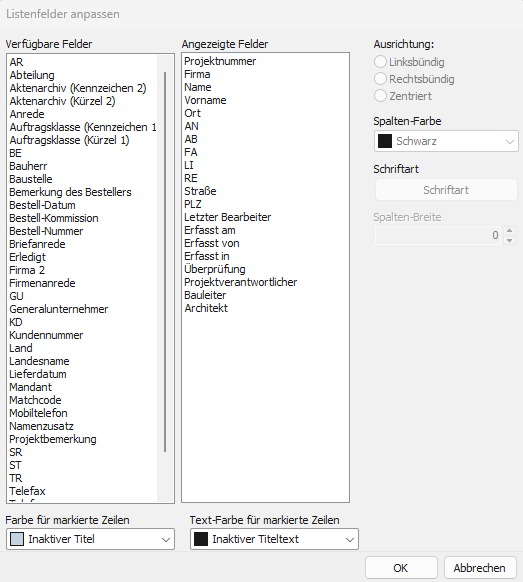Select Bestell-Datum in available fields
The height and width of the screenshot is (582, 523).
coord(42,205)
